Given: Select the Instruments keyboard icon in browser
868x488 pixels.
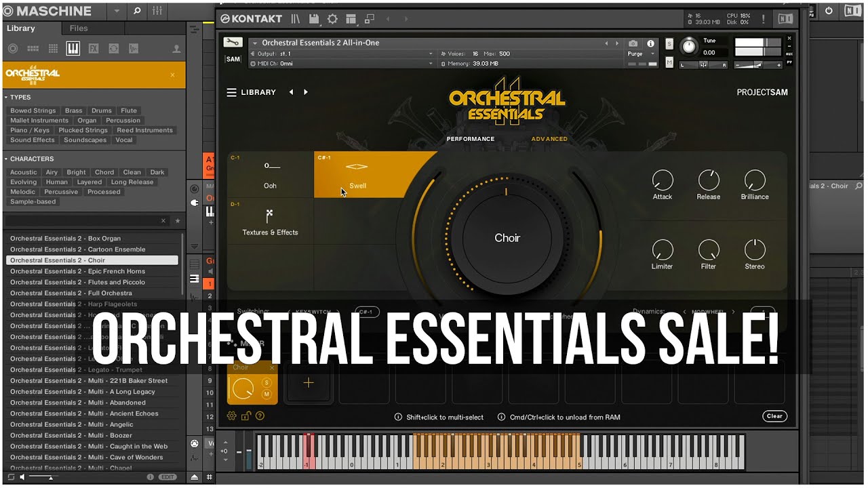Looking at the screenshot, I should 73,49.
